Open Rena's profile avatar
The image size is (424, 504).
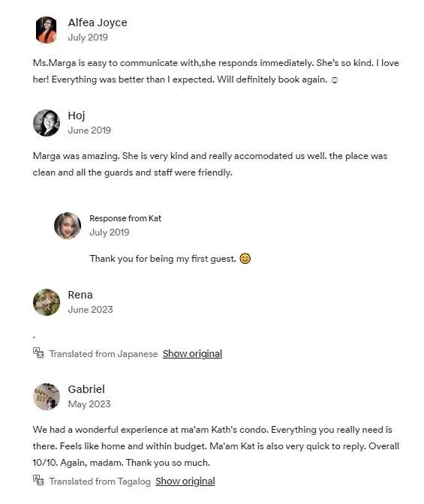(47, 302)
